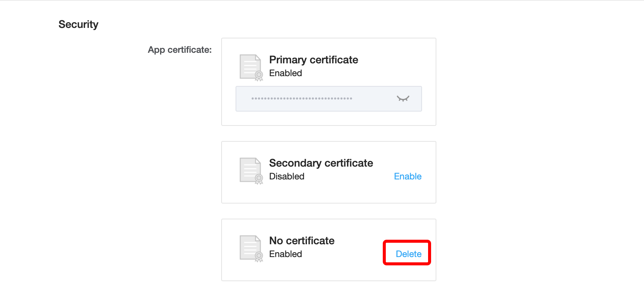Click the ribbon badge on Primary certificate icon

(x=259, y=76)
